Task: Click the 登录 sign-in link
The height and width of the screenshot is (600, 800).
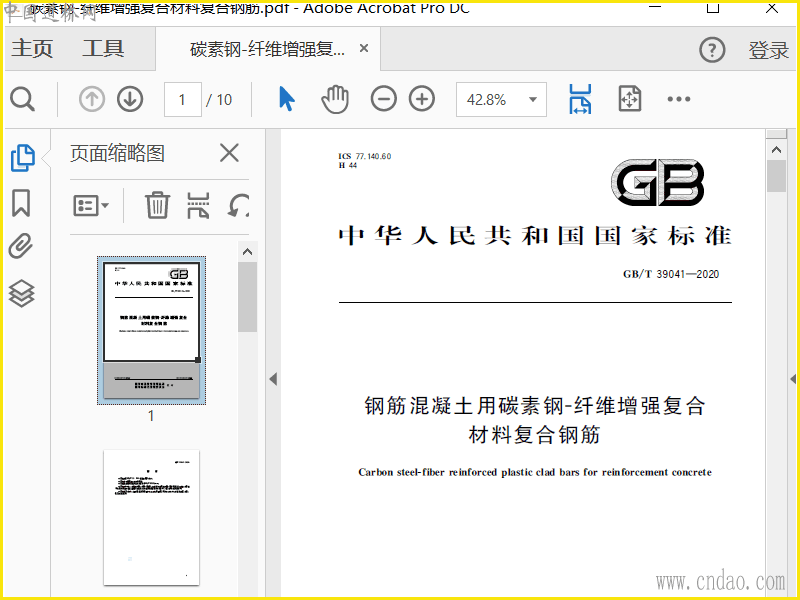Action: click(x=768, y=50)
